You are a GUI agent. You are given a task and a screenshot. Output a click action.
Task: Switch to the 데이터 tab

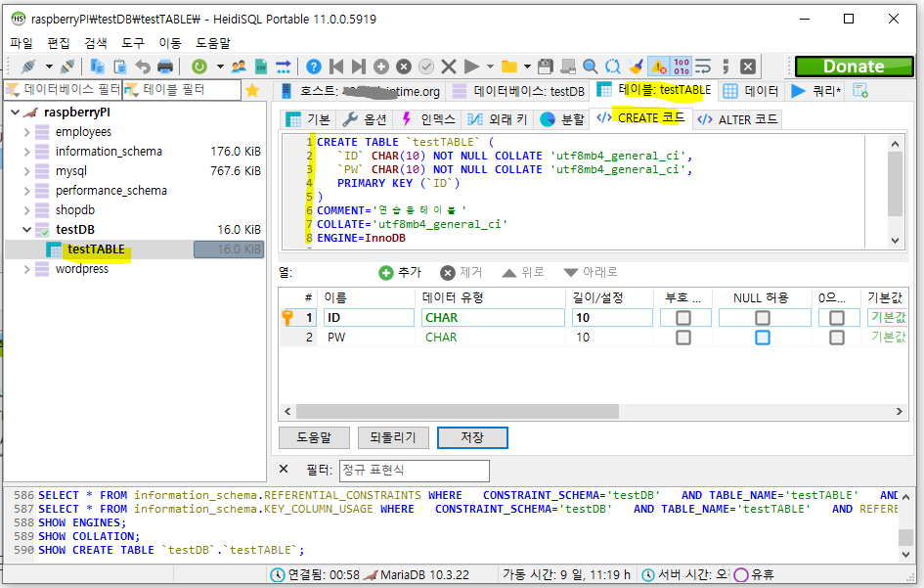(751, 91)
